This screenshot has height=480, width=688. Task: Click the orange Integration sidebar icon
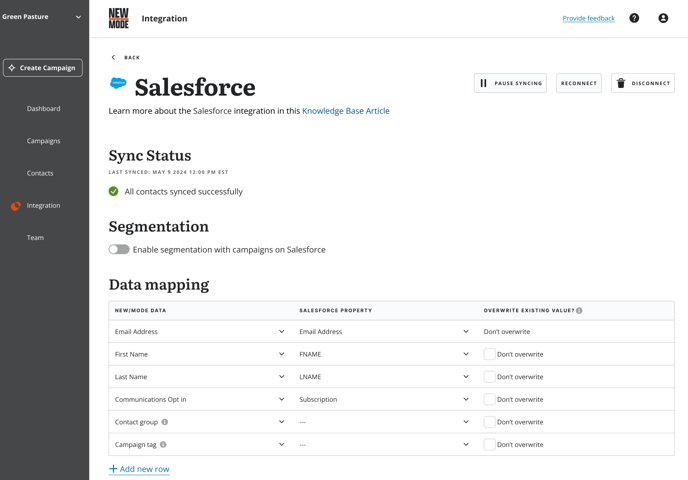click(16, 206)
